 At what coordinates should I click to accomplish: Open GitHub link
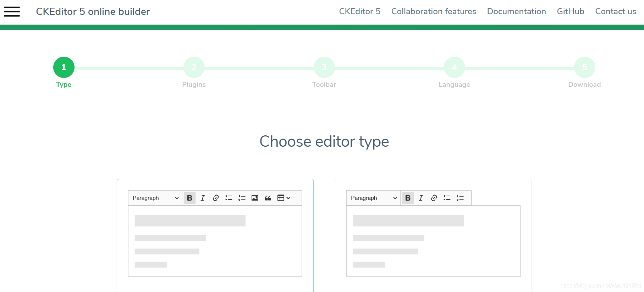click(x=571, y=11)
